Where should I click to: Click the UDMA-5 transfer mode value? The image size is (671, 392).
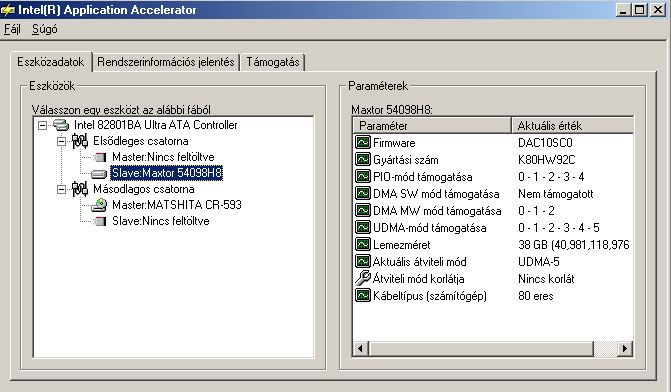(x=539, y=261)
